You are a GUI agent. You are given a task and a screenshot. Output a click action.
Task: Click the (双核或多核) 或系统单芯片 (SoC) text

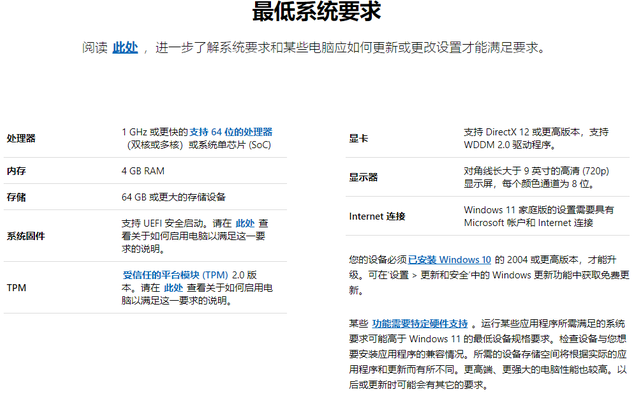[x=198, y=145]
